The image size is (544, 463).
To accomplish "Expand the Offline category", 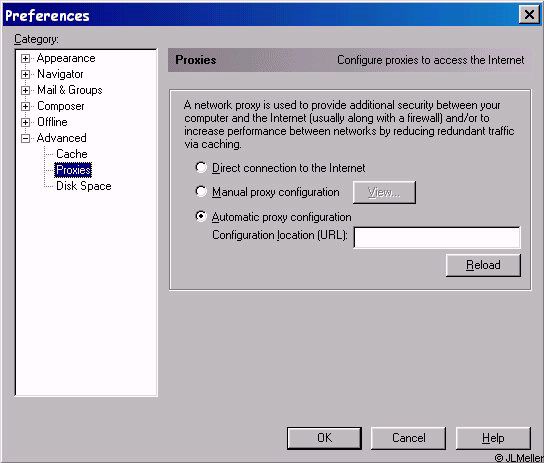I will (25, 122).
